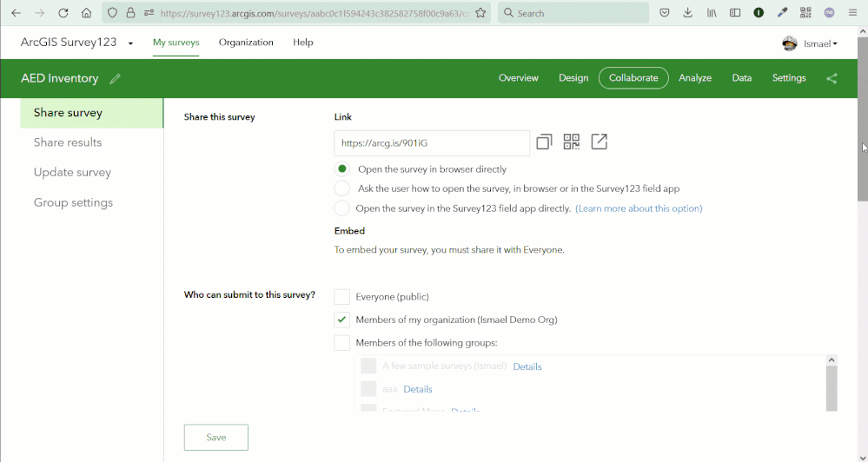Image resolution: width=868 pixels, height=462 pixels.
Task: Click the pencil icon to rename AED Inventory
Action: click(116, 79)
